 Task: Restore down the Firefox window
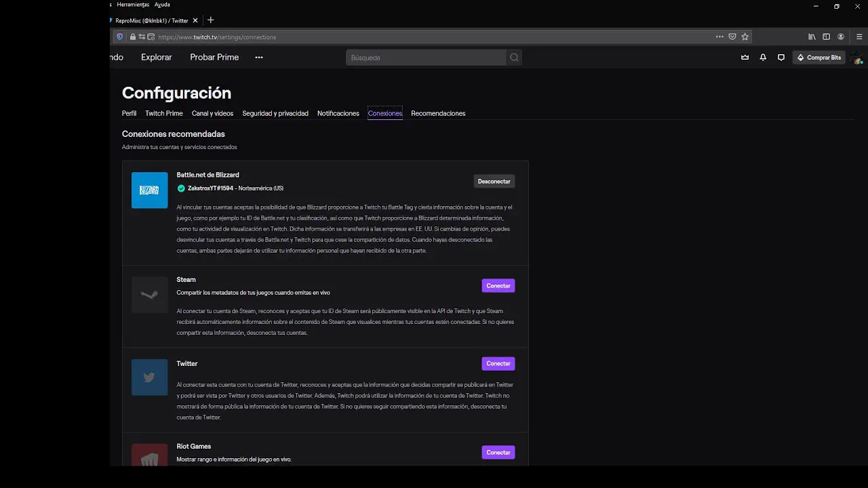pyautogui.click(x=837, y=6)
